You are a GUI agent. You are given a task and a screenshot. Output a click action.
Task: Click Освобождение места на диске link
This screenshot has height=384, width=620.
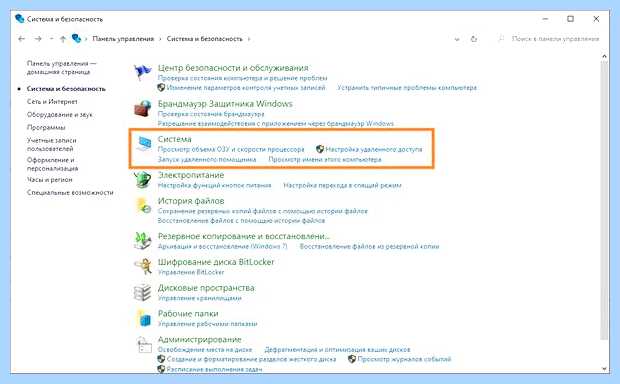205,350
